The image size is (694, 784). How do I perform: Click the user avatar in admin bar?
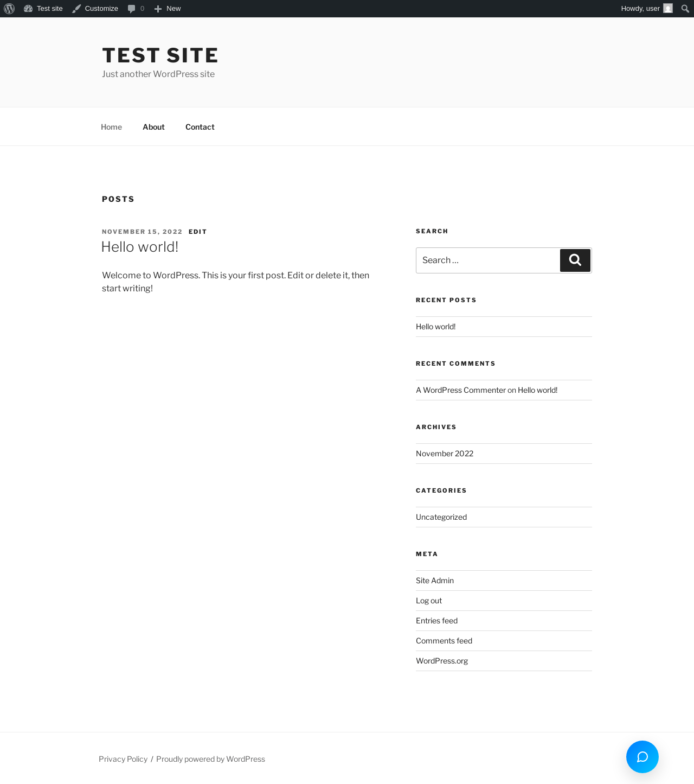(x=668, y=9)
